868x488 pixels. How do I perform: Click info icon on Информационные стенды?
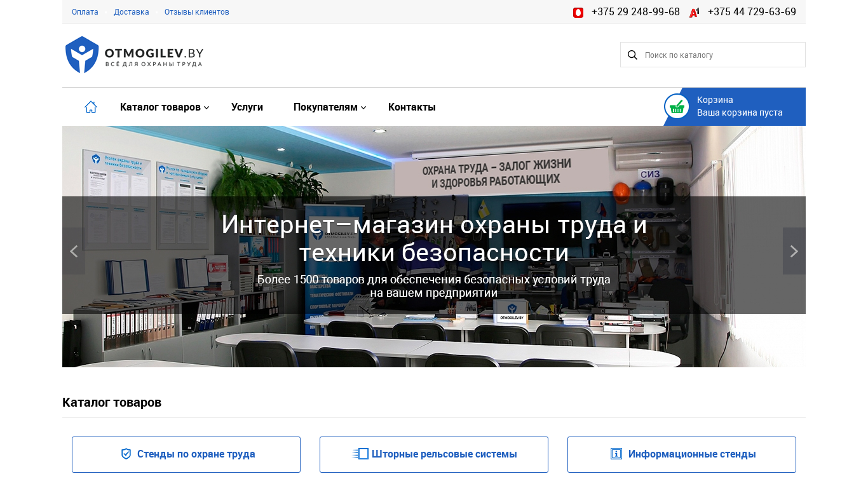click(x=616, y=454)
